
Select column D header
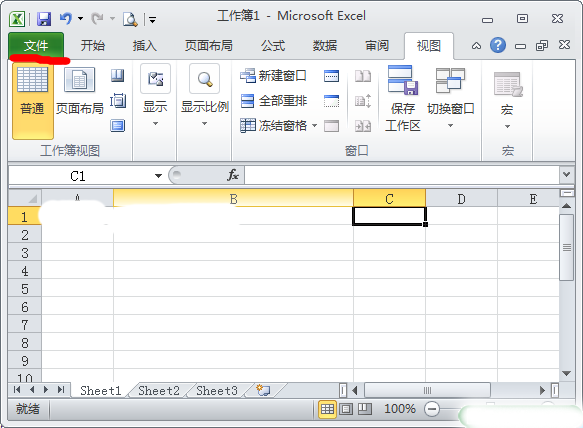(x=461, y=199)
